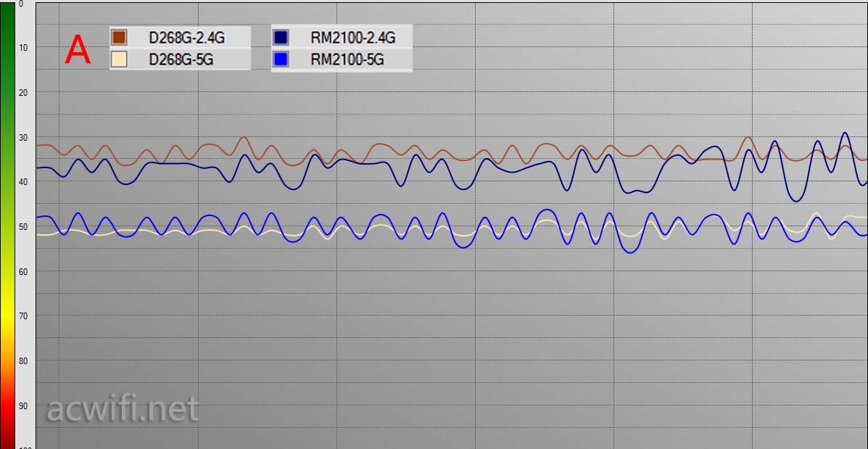Select the 60 value on the vertical scale
This screenshot has height=449, width=868.
(x=22, y=272)
